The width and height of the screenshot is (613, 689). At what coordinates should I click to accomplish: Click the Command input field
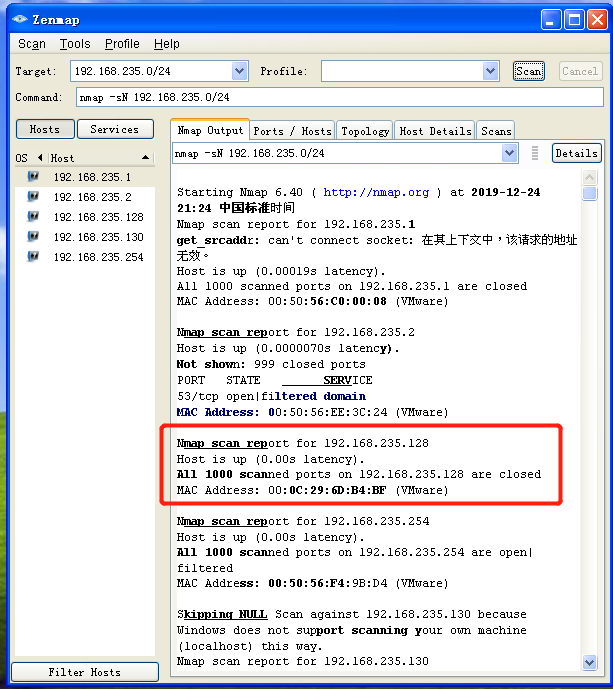point(340,97)
